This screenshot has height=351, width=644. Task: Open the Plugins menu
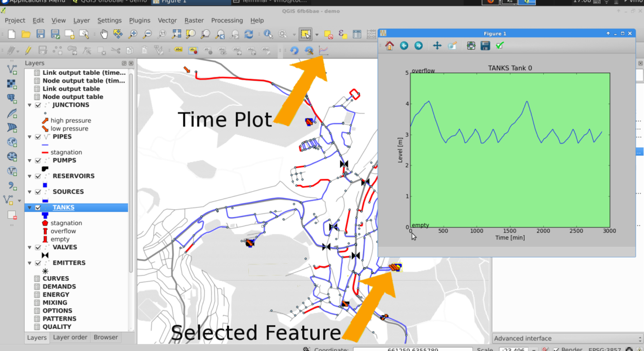(x=140, y=20)
